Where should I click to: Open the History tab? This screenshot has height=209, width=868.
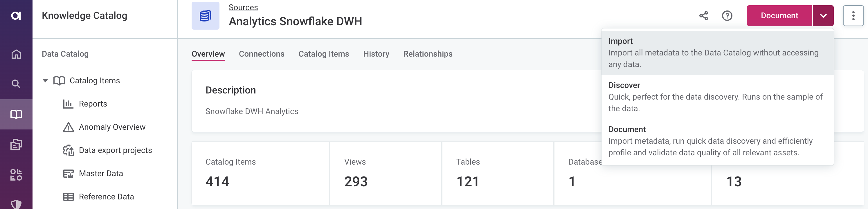(x=376, y=54)
